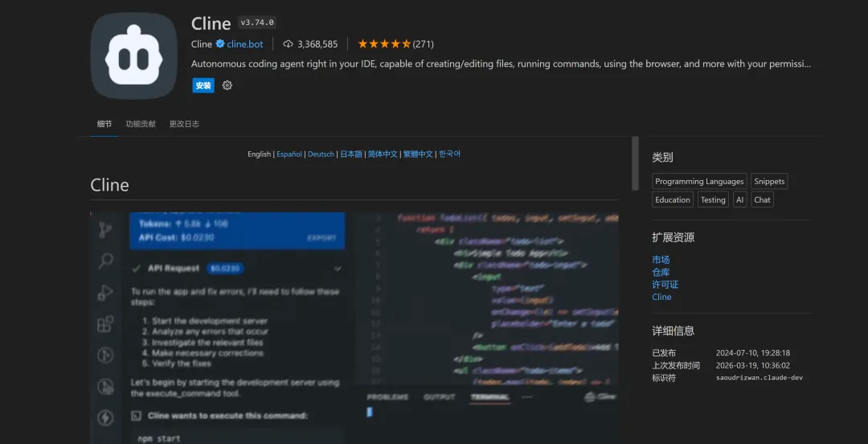Click the v3.74.0 version badge
Image resolution: width=868 pixels, height=444 pixels.
point(257,23)
